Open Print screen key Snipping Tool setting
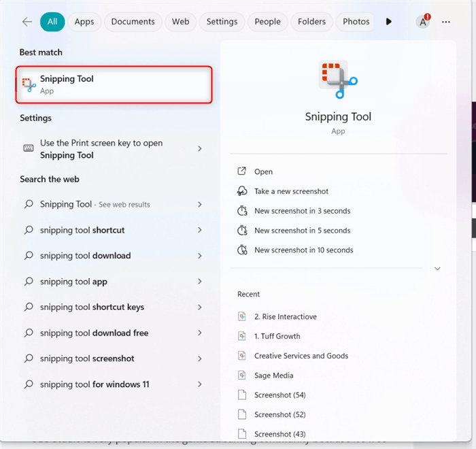 click(x=114, y=149)
